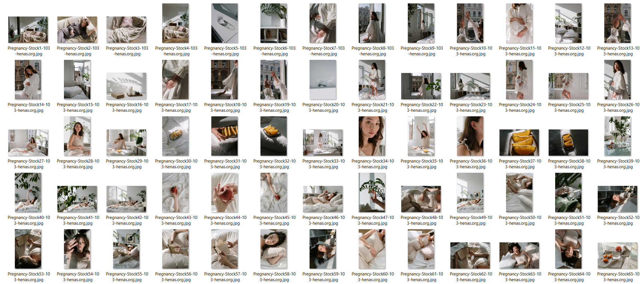Image resolution: width=644 pixels, height=284 pixels.
Task: Choose the Pregnancy-Stock8 window portrait thumbnail
Action: click(372, 23)
